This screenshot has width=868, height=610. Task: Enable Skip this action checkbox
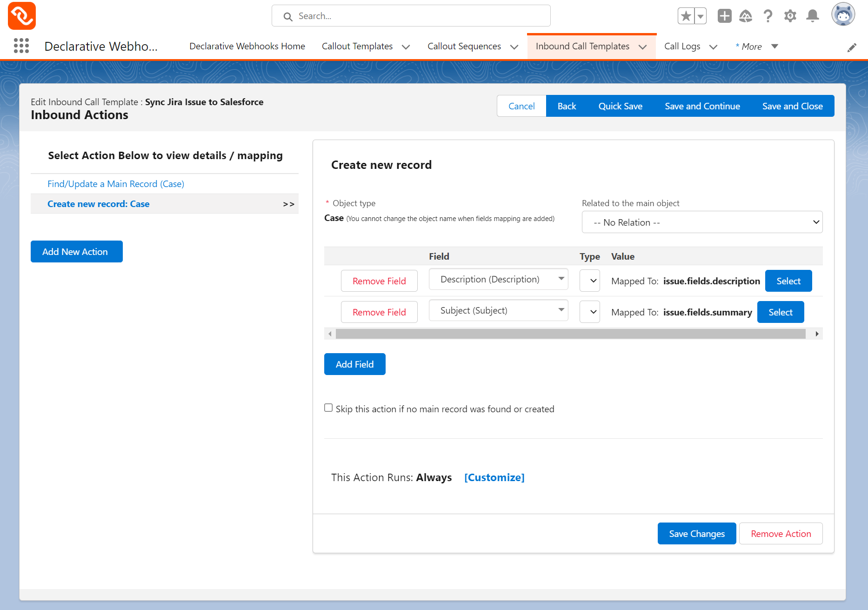click(x=328, y=408)
